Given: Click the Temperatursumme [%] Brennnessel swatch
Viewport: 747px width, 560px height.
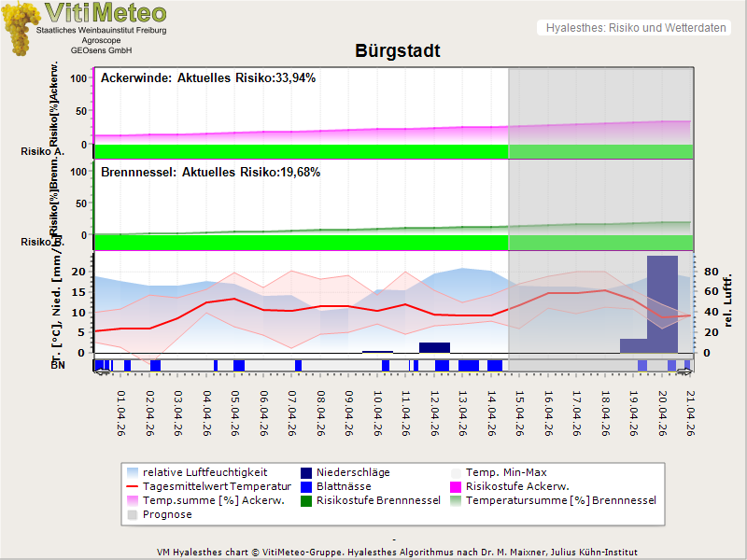Looking at the screenshot, I should click(x=456, y=501).
